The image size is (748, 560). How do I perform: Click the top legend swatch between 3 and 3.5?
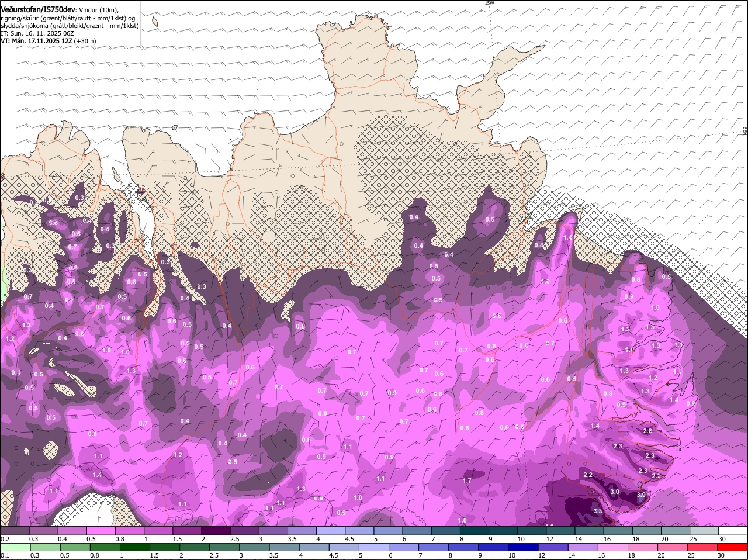272,531
